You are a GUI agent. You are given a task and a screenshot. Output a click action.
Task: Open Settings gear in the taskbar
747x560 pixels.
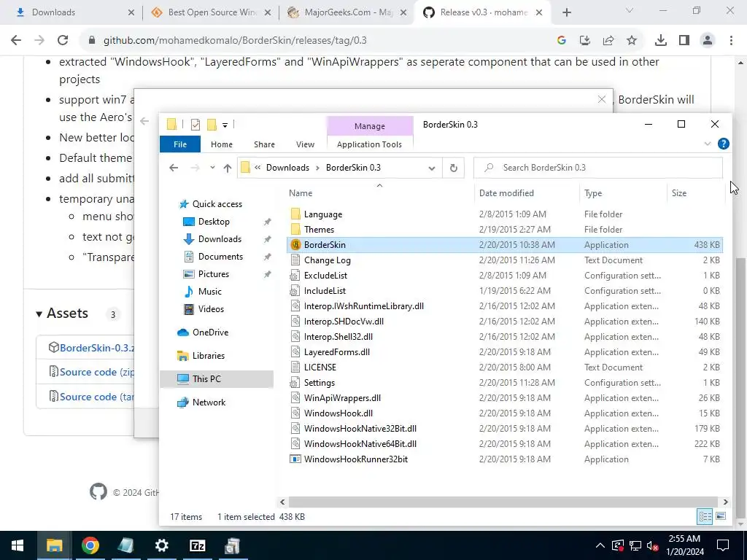[161, 545]
